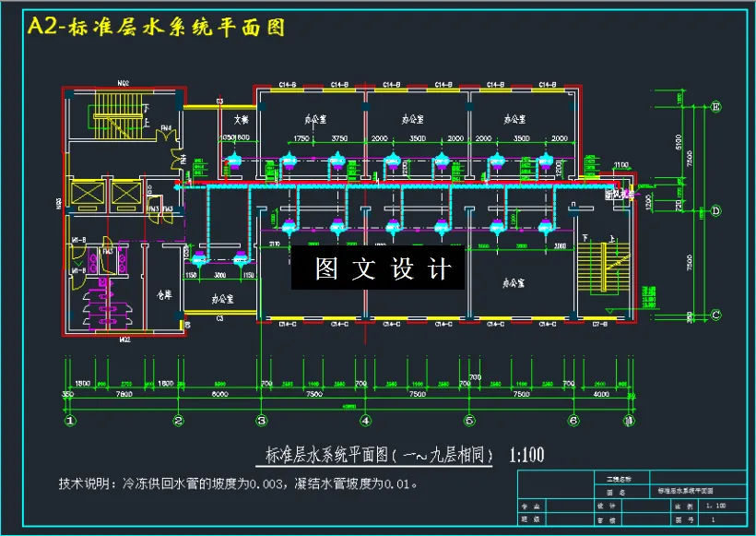The image size is (756, 536).
Task: Click the 图号 value 1 cell in title block
Action: coord(712,518)
